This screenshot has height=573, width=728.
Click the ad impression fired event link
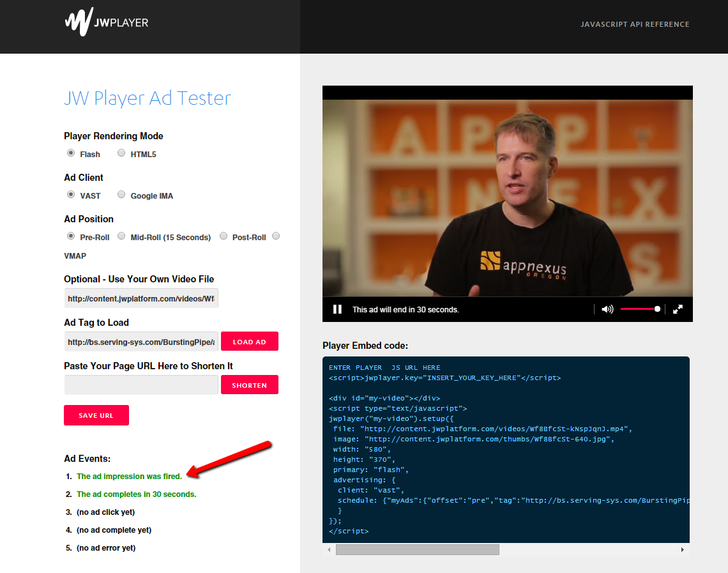coord(130,476)
